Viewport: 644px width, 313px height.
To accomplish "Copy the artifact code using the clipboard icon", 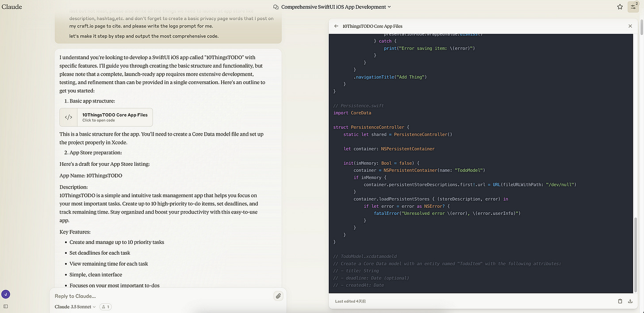I will pos(620,301).
